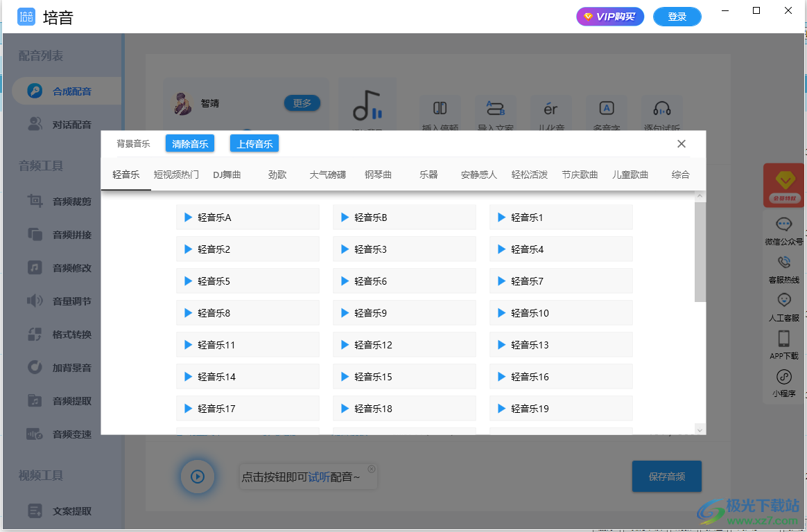Open the 微信公众号 side icon
The height and width of the screenshot is (532, 807).
(x=784, y=224)
